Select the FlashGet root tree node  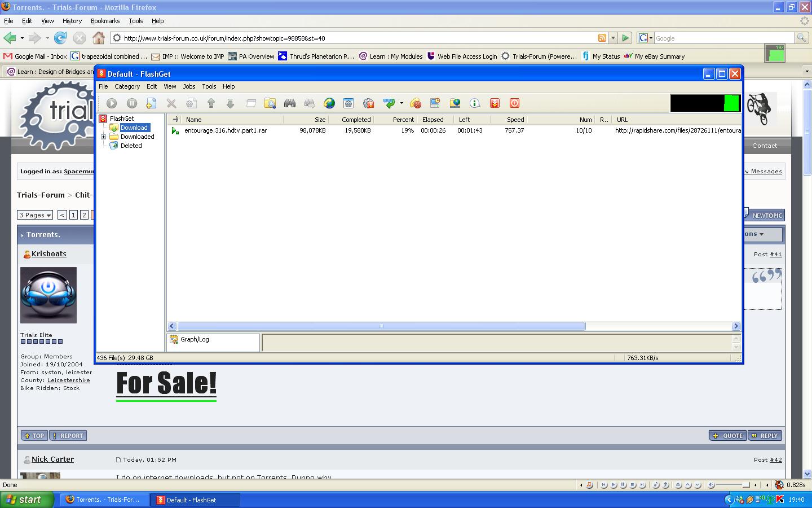(122, 119)
